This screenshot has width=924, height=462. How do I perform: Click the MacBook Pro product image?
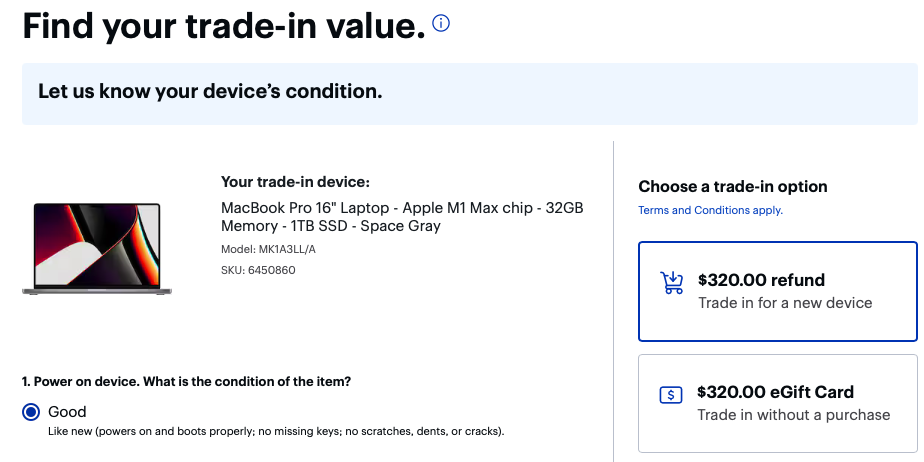coord(97,248)
